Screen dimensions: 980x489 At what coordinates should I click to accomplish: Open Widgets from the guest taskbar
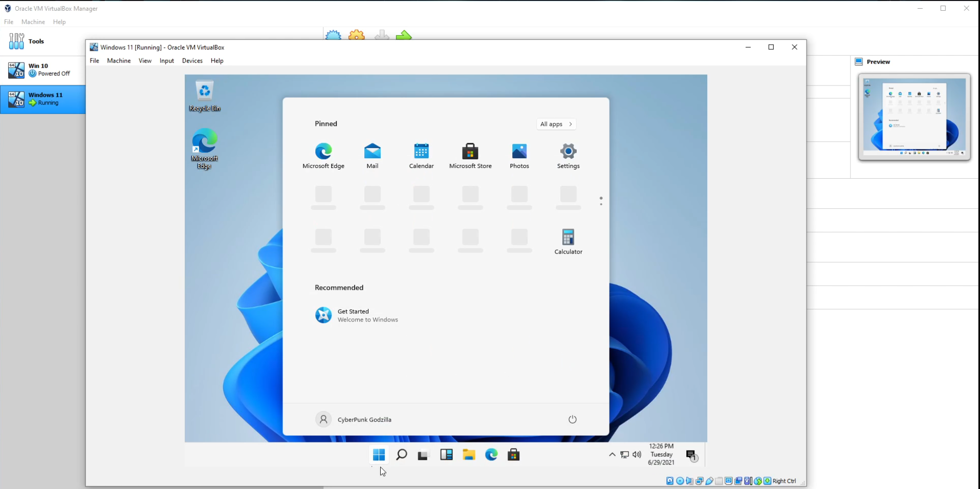pyautogui.click(x=446, y=455)
